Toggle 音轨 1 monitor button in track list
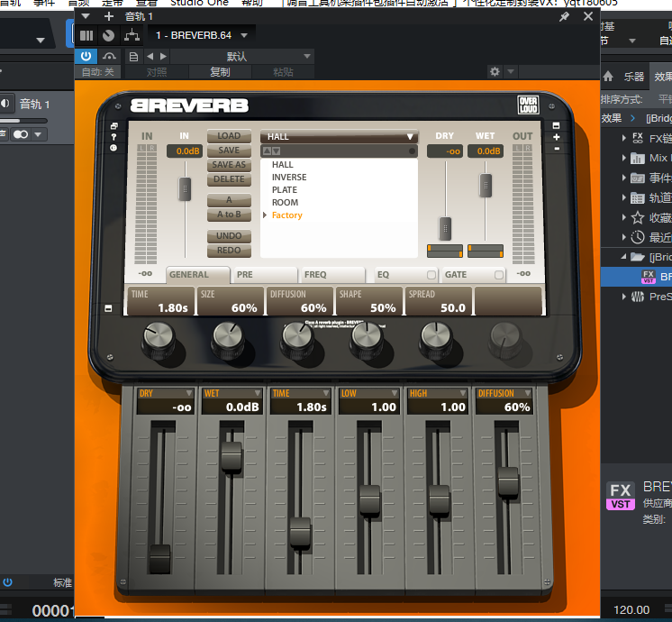The width and height of the screenshot is (672, 622). pyautogui.click(x=5, y=104)
